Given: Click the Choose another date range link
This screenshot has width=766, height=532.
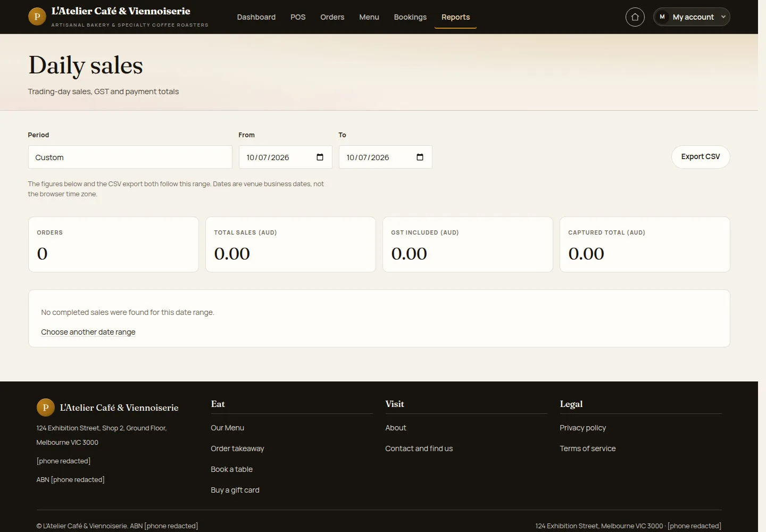Looking at the screenshot, I should tap(88, 332).
